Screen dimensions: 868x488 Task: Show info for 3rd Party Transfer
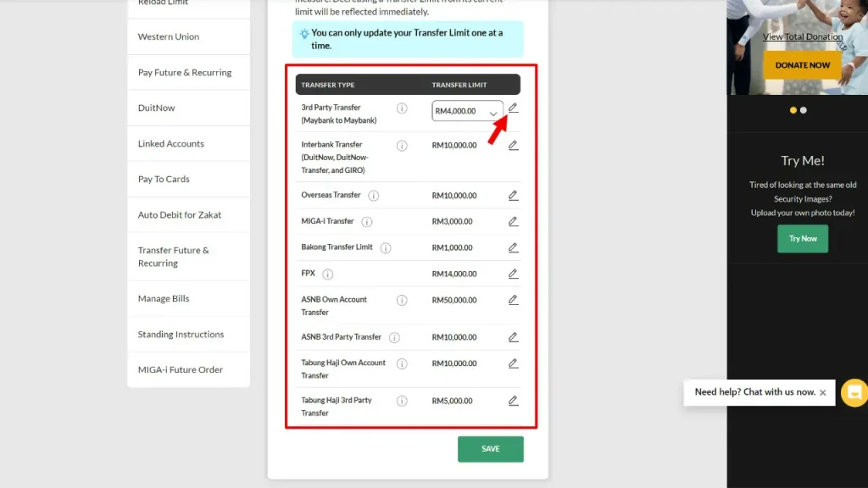pyautogui.click(x=402, y=108)
